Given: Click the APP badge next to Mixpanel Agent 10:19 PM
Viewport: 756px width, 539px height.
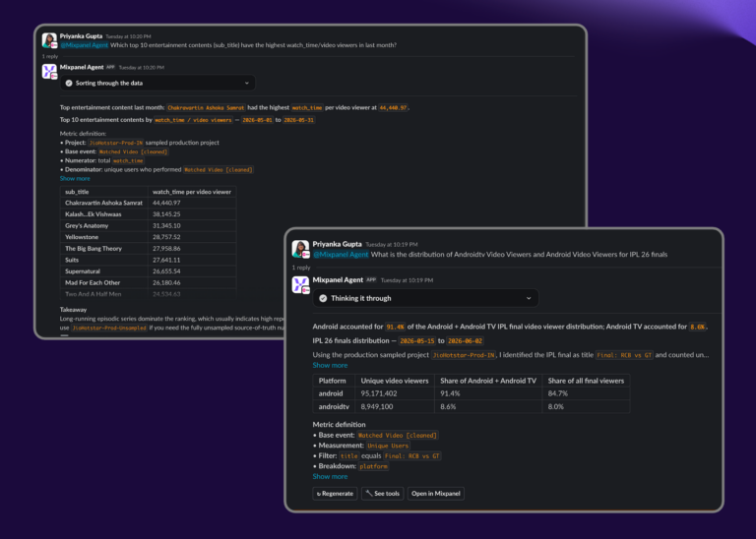Looking at the screenshot, I should tap(371, 279).
